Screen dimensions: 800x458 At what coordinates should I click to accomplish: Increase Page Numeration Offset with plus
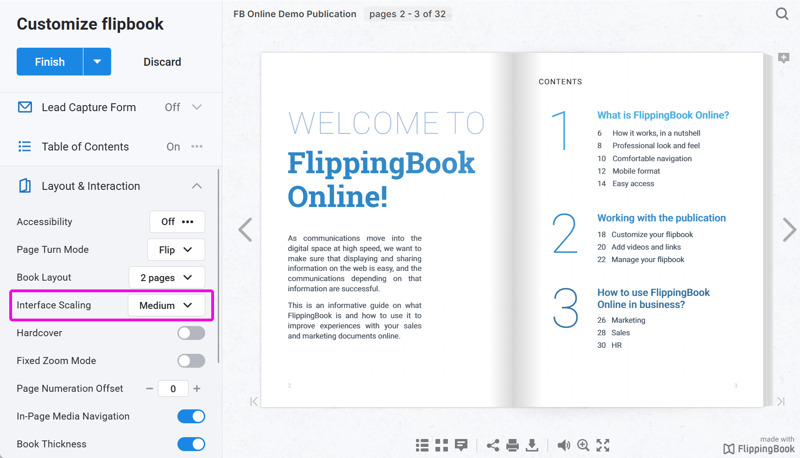(197, 389)
